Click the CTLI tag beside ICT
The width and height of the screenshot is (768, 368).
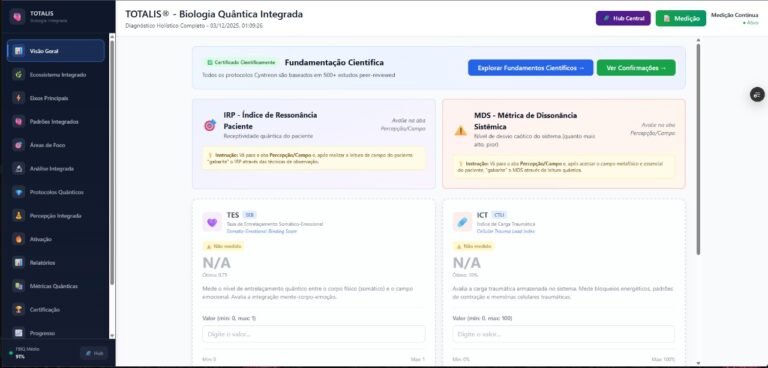(x=500, y=215)
